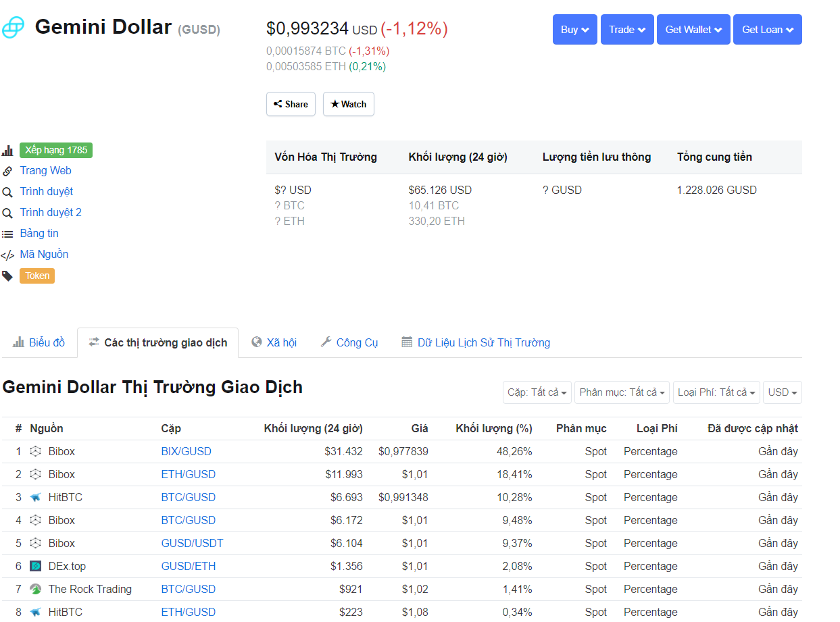Click the magnifier icon beside Trình duyệt 2

(7, 213)
